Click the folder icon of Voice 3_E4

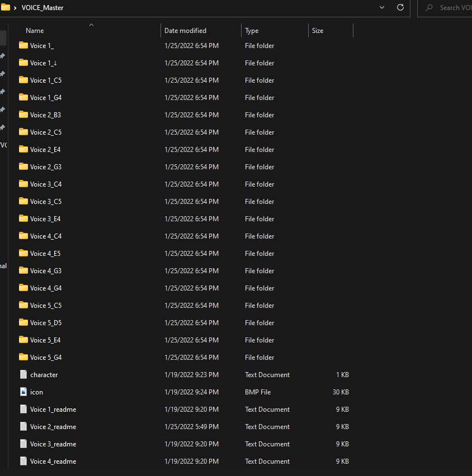pyautogui.click(x=23, y=218)
